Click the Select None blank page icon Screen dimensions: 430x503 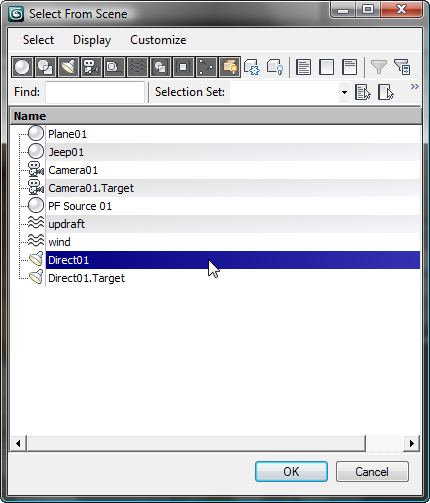point(326,67)
